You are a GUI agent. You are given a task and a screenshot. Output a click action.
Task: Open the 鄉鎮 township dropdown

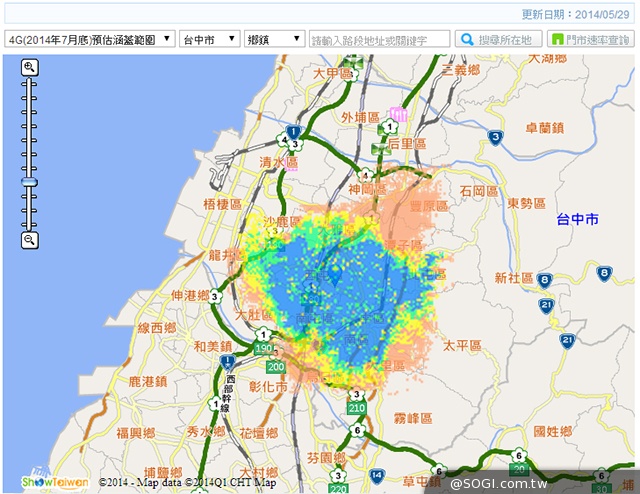(x=276, y=39)
